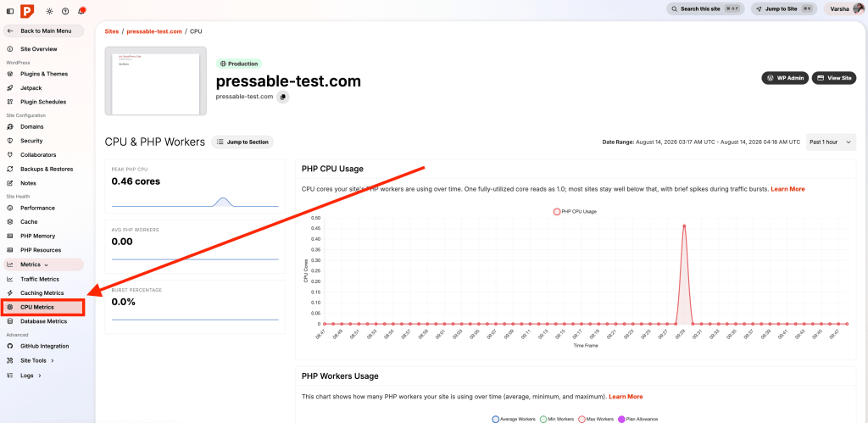Open Caching Metrics page

coord(44,293)
